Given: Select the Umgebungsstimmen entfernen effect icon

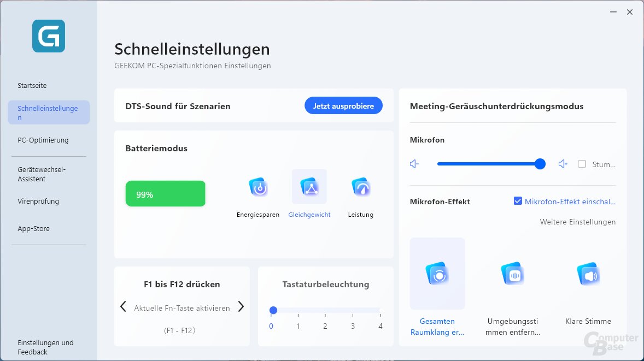Looking at the screenshot, I should [512, 273].
